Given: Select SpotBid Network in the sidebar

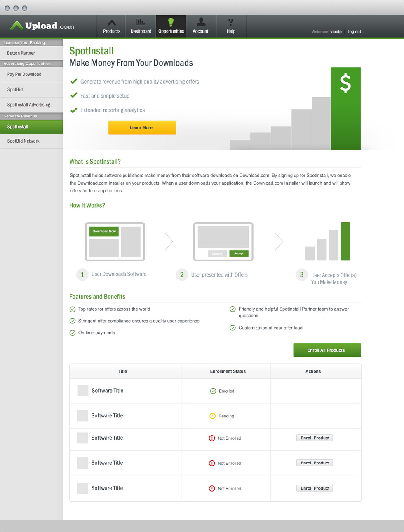Looking at the screenshot, I should (23, 141).
